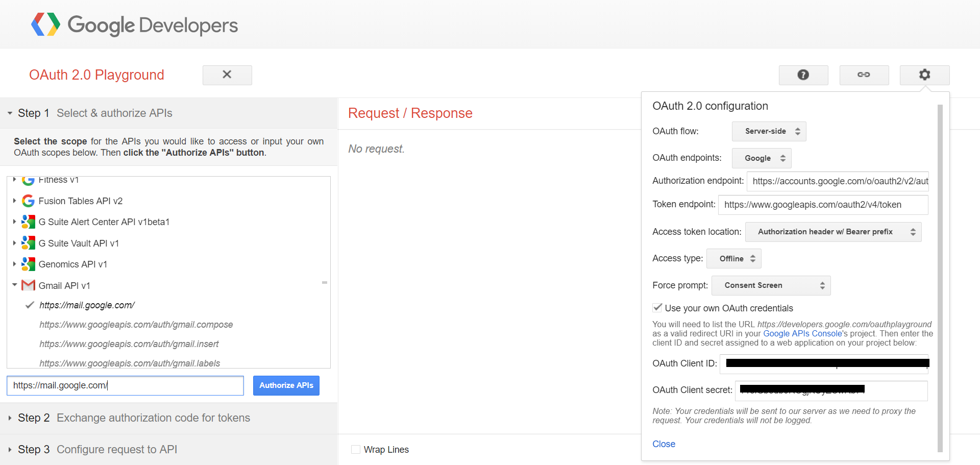Open the OAuth flow Server-side dropdown
This screenshot has height=465, width=980.
tap(769, 131)
